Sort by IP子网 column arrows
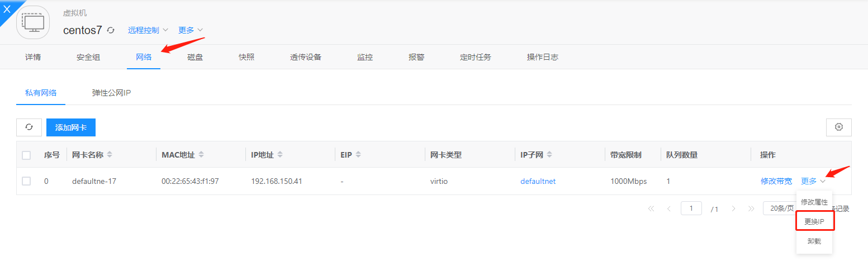Image resolution: width=868 pixels, height=261 pixels. pos(549,155)
